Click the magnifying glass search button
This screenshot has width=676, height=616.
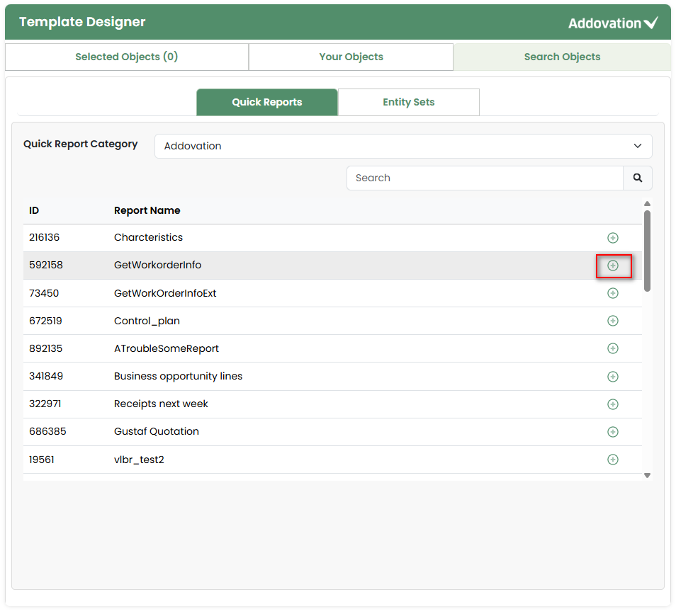(638, 178)
